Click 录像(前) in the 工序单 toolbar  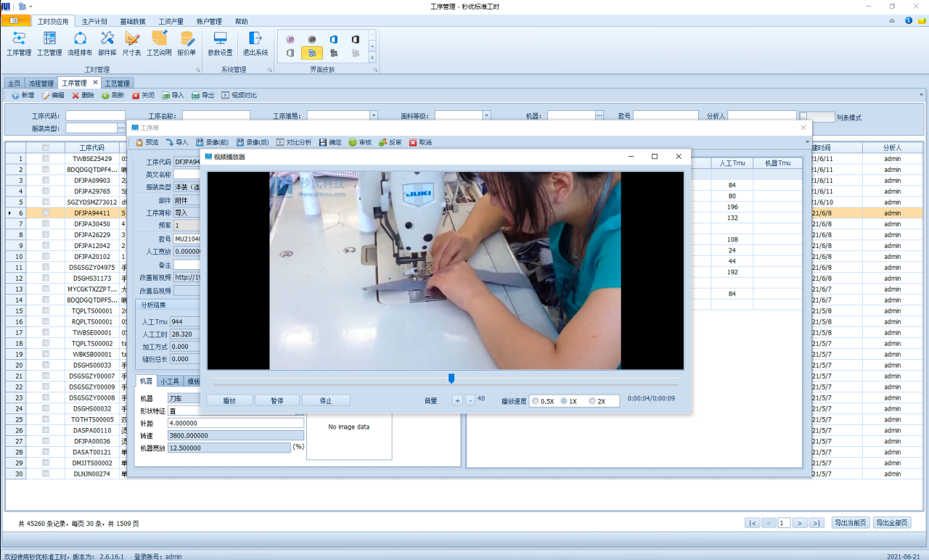[212, 143]
